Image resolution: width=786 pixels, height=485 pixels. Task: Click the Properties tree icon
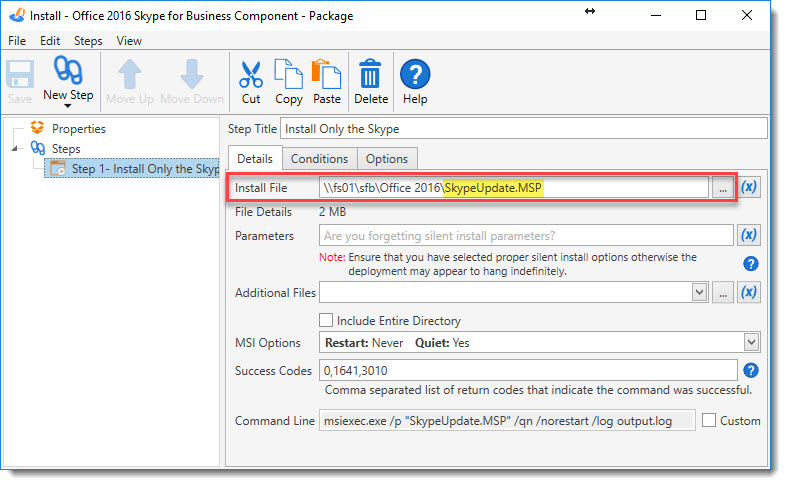(38, 128)
